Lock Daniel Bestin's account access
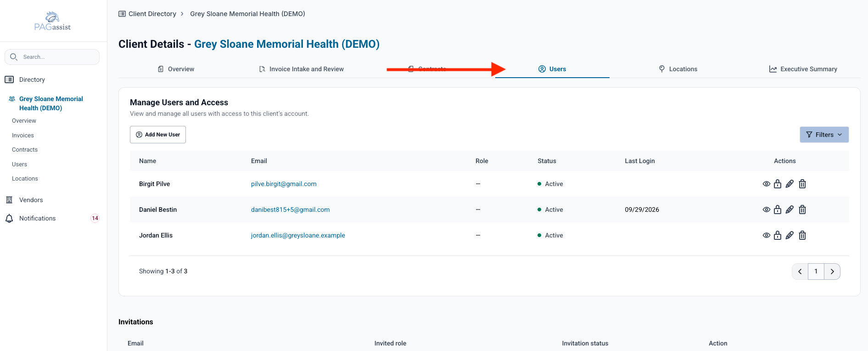 (x=778, y=209)
